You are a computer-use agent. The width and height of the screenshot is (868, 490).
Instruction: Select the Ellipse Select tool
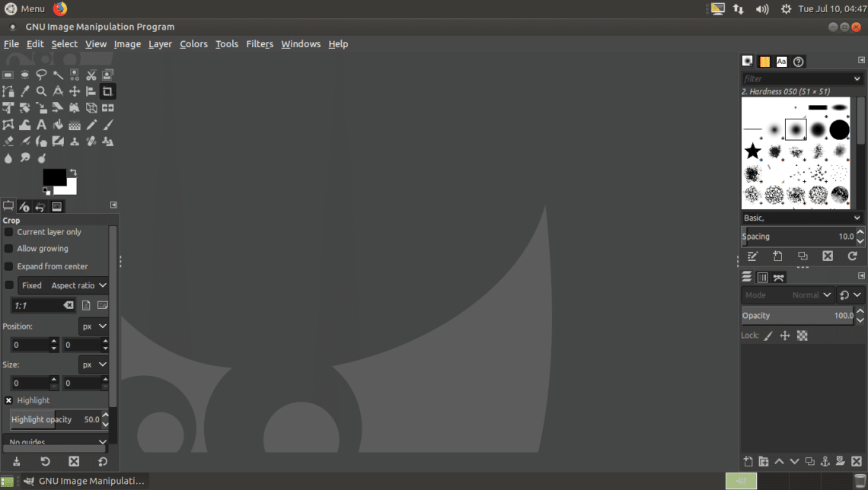pos(24,75)
